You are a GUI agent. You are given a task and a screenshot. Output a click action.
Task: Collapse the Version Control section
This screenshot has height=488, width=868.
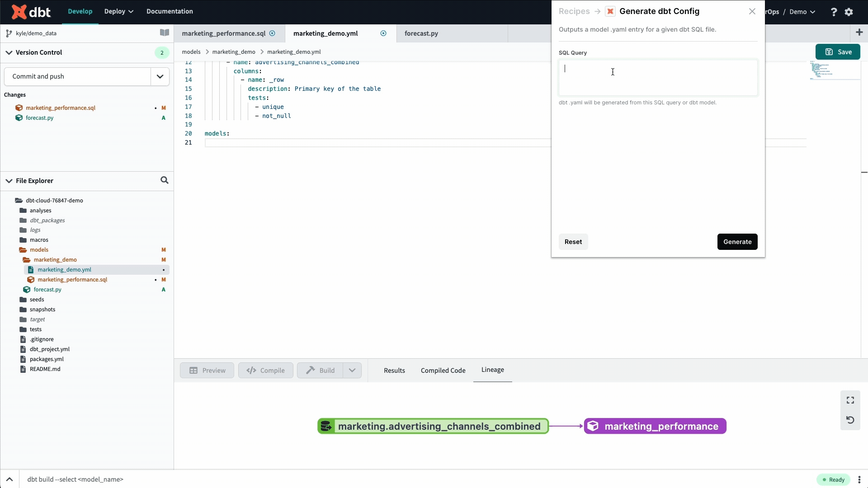pos(8,52)
